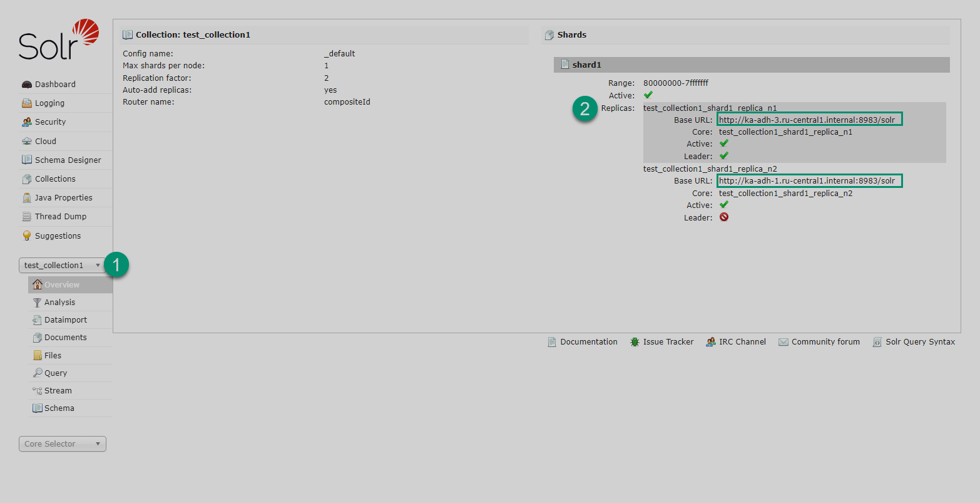Follow the Solr Query Syntax link
The width and height of the screenshot is (980, 503).
tap(920, 342)
